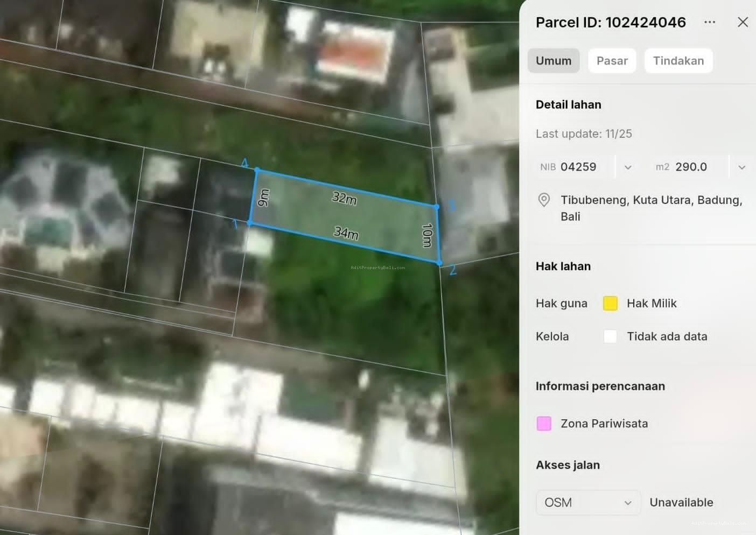Click the pink Zona Pariwisata swatch
Screen dimensions: 756x535
click(544, 424)
